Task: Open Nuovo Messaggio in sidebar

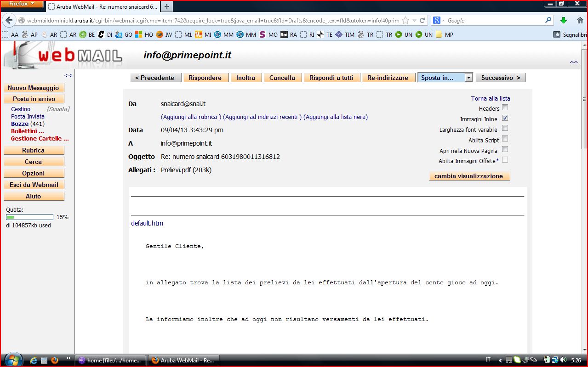Action: 34,88
